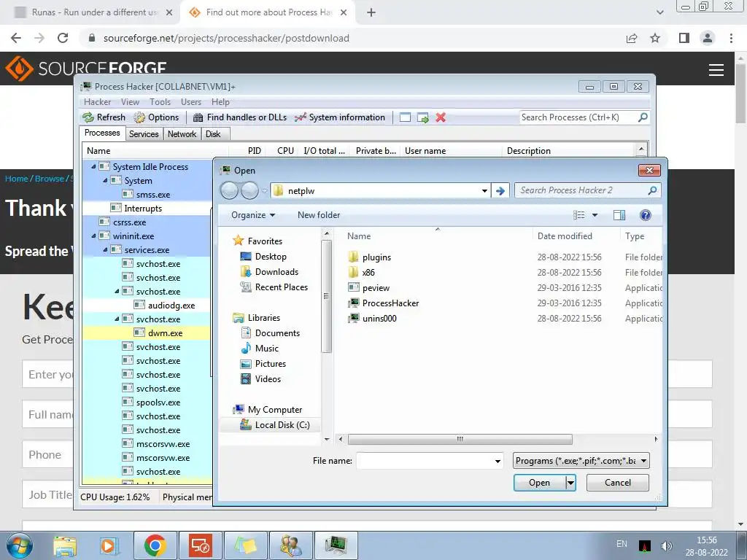Open the SourceForge hamburger menu
This screenshot has width=747, height=560.
[716, 70]
